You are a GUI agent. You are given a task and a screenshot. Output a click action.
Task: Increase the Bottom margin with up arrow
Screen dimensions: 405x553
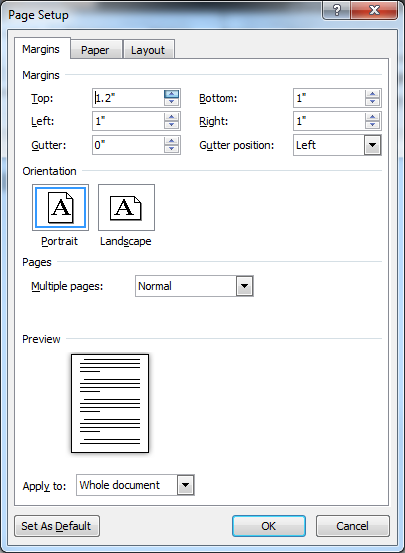coord(373,94)
